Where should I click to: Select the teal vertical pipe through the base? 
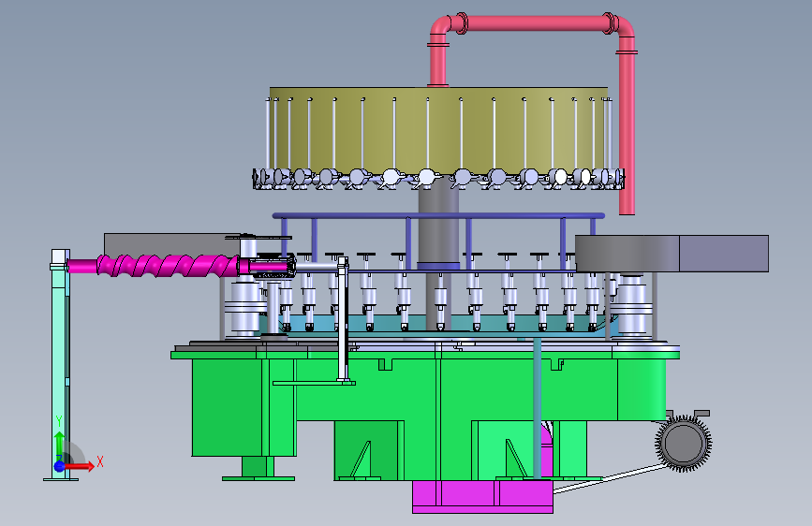coord(537,407)
